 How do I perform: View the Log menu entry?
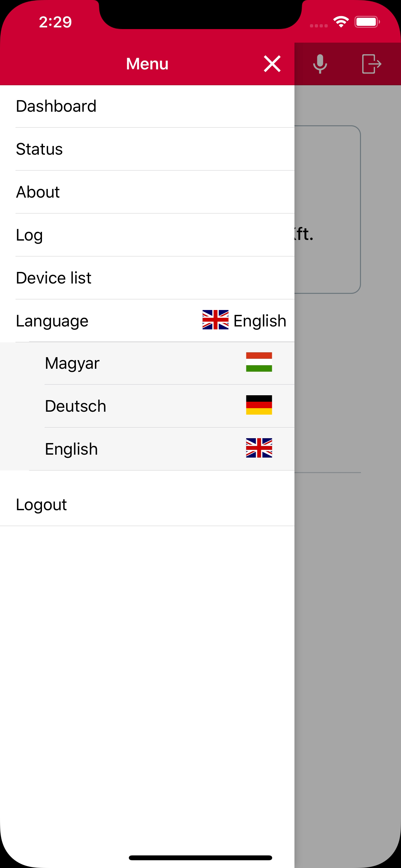(x=147, y=235)
